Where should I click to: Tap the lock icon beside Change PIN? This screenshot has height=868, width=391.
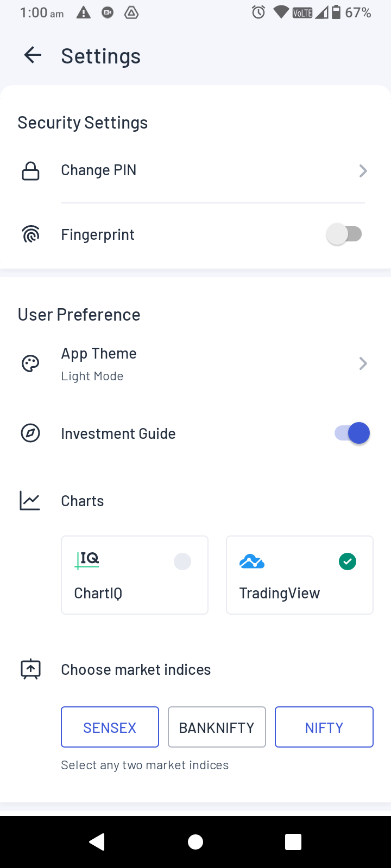click(30, 171)
